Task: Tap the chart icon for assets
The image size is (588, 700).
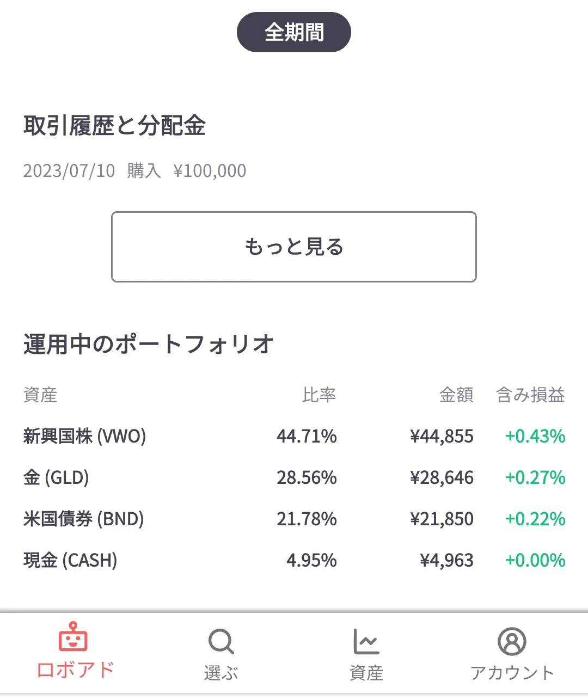Action: tap(366, 641)
